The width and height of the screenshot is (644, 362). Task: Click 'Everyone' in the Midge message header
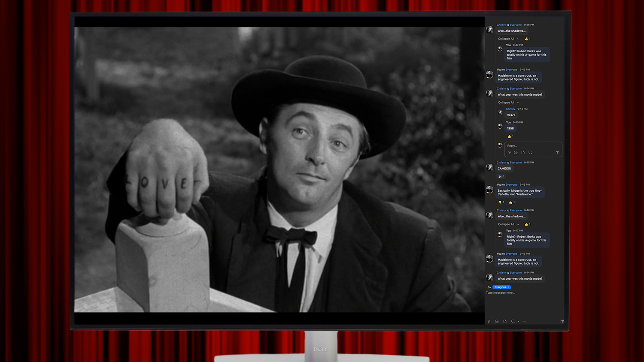[x=511, y=185]
